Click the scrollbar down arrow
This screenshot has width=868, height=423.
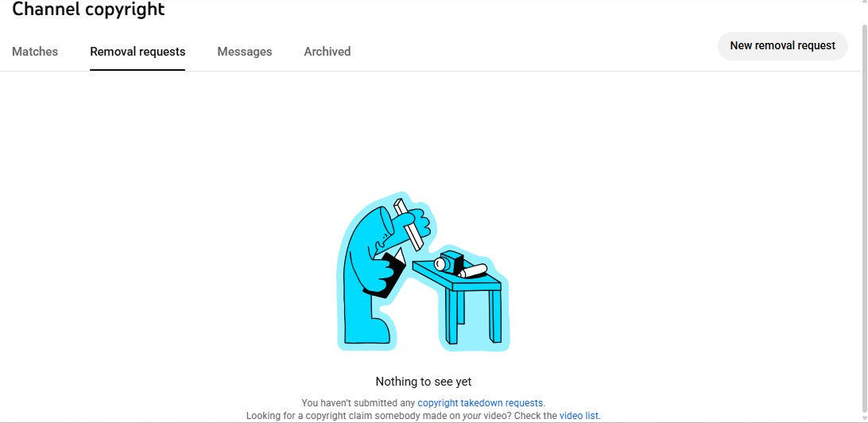point(863,418)
